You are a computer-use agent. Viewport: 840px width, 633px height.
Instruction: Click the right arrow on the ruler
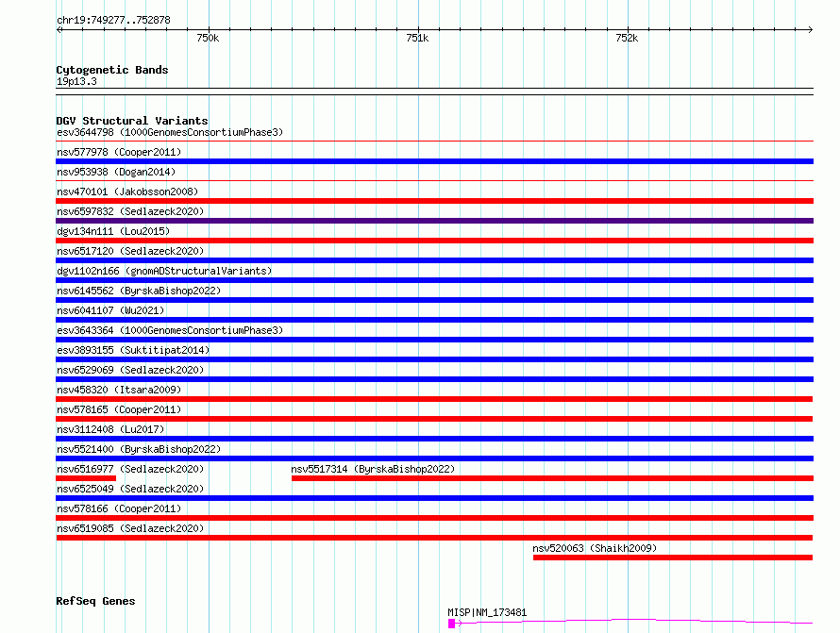[x=810, y=30]
